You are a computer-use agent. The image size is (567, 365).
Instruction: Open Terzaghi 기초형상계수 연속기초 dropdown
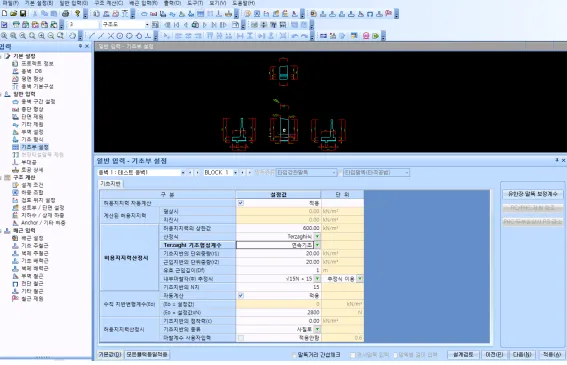pos(317,245)
